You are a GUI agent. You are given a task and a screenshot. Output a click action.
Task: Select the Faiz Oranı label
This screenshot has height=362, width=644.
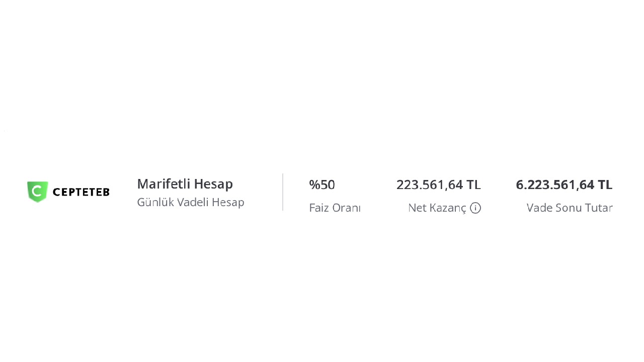tap(335, 208)
